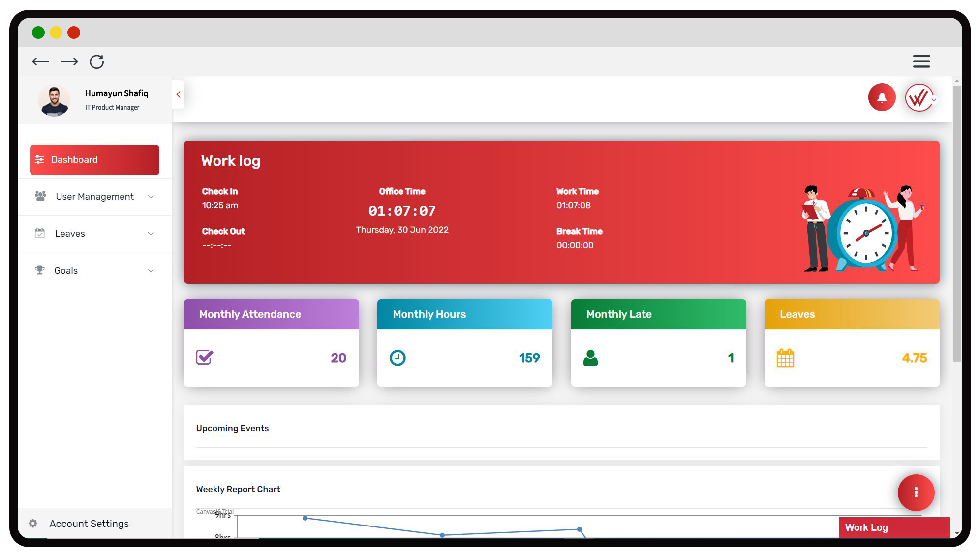This screenshot has width=980, height=557.
Task: Click the Leaves calendar icon in sidebar
Action: (x=40, y=233)
